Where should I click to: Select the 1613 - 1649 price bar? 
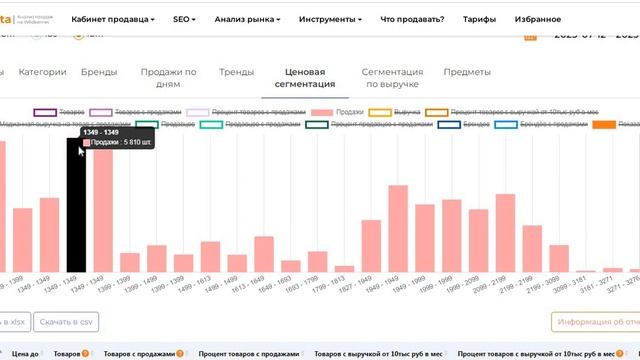(x=264, y=254)
